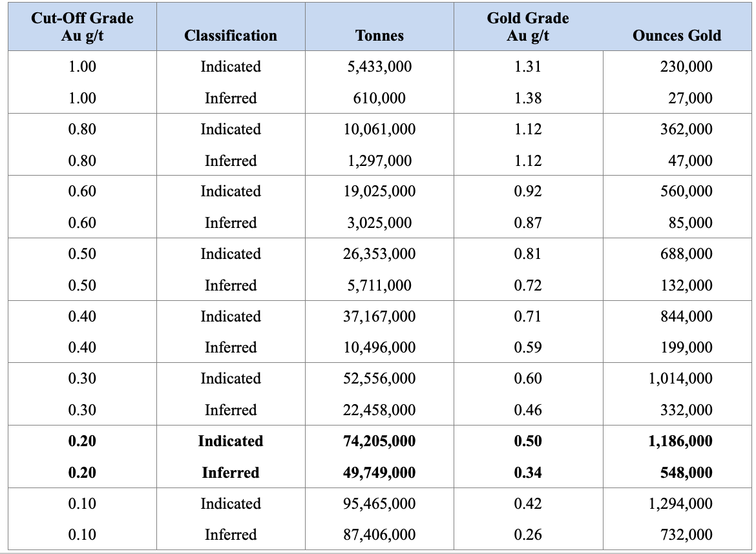756x554 pixels.
Task: Click the Cut-Off Grade Au g/t header
Action: coord(82,26)
